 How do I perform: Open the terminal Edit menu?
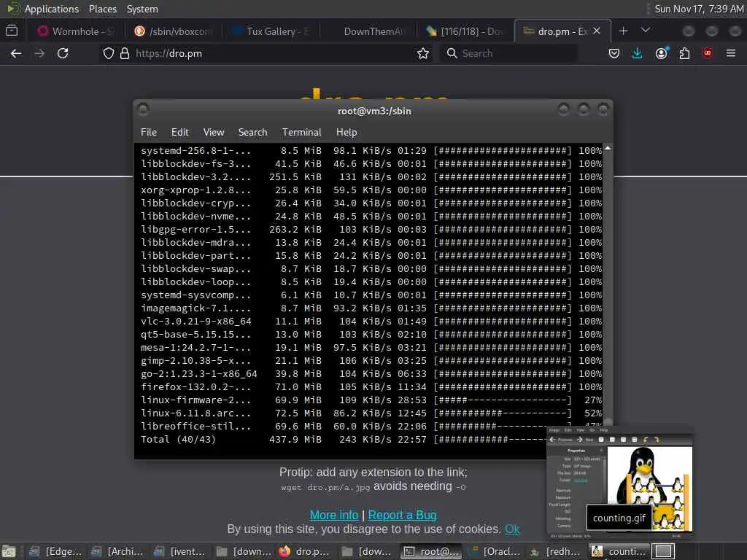click(x=179, y=133)
